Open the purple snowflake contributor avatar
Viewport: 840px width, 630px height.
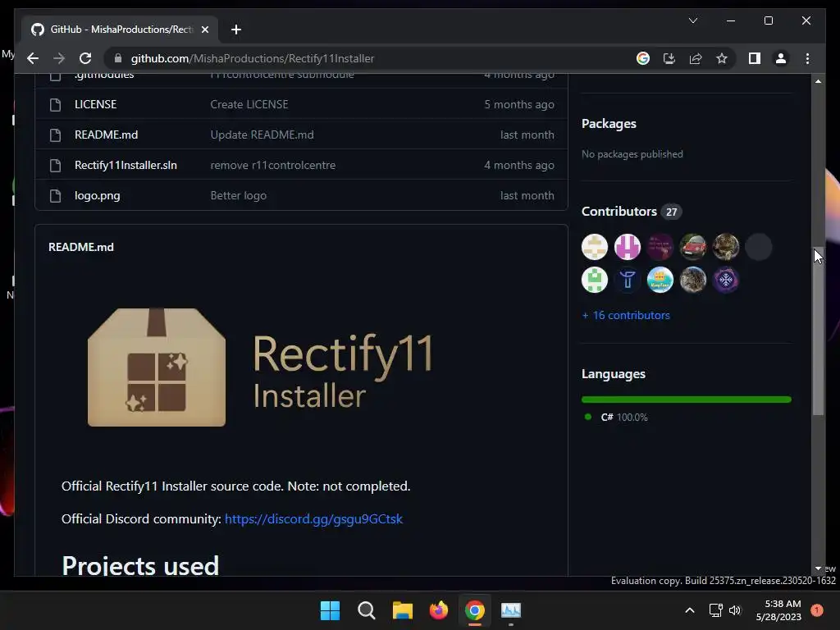pos(725,281)
